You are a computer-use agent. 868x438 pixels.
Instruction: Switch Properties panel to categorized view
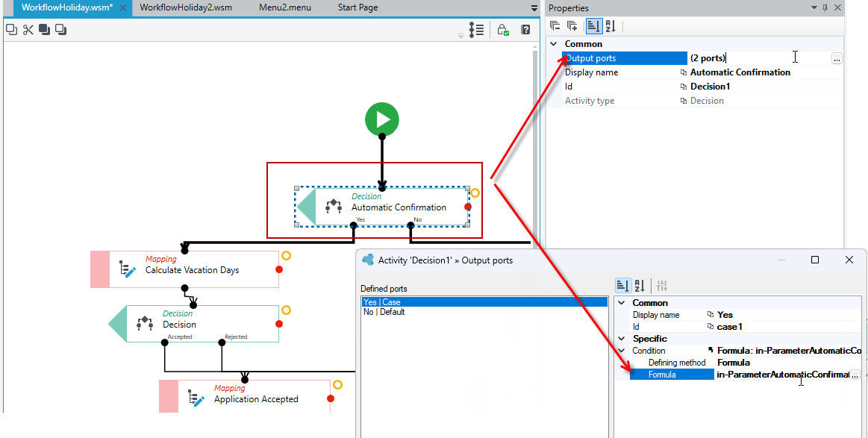click(593, 26)
